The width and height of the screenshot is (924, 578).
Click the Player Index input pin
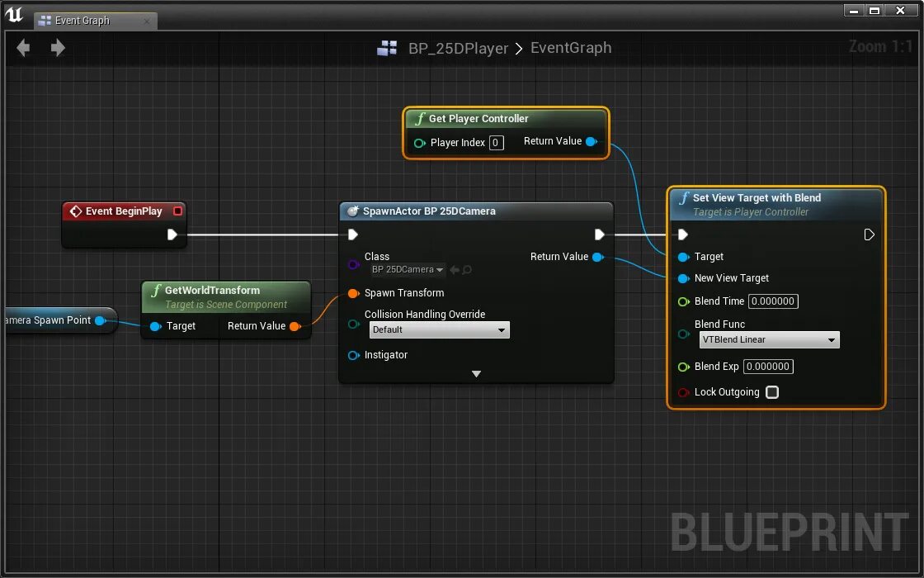point(420,144)
